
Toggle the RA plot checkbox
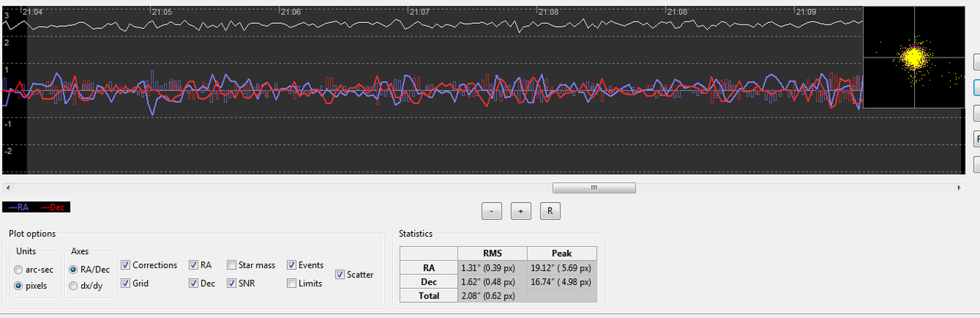point(193,265)
